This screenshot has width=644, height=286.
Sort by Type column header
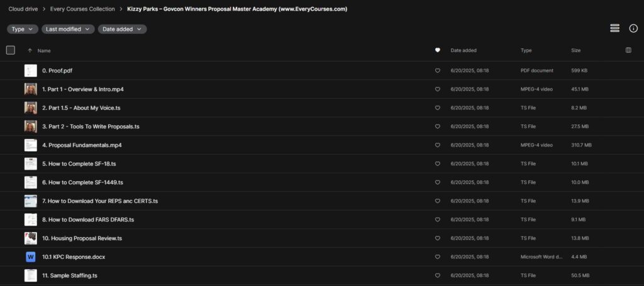526,50
